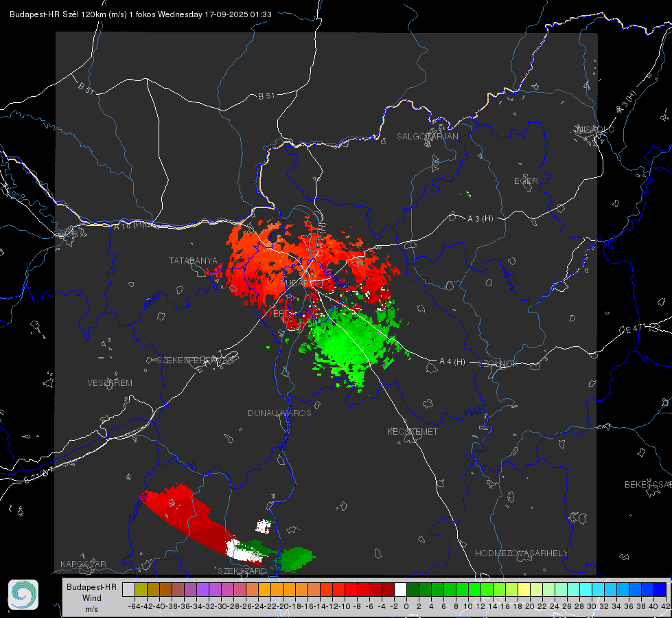672x618 pixels.
Task: Select the KAPOSVÁR city label
Action: click(x=83, y=564)
